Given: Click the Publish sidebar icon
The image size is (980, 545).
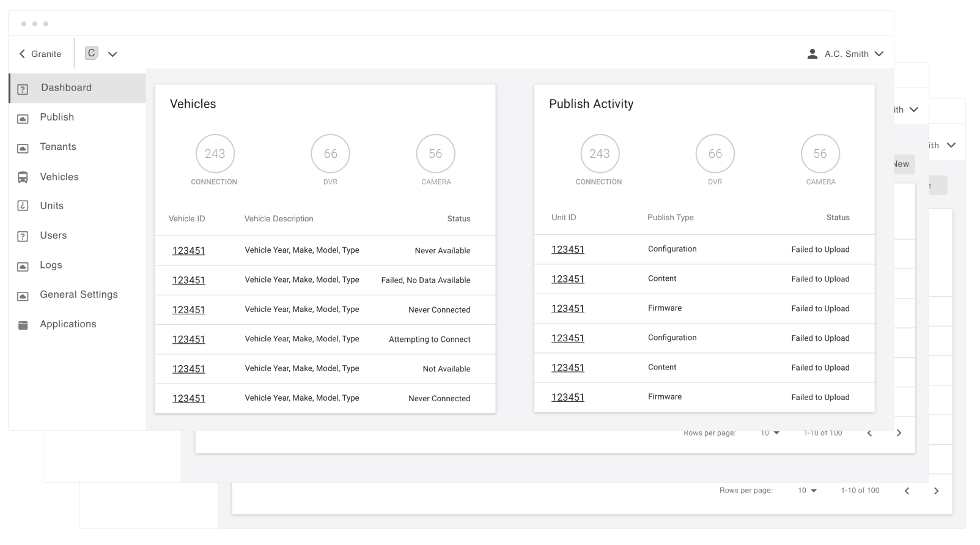Looking at the screenshot, I should pos(23,119).
